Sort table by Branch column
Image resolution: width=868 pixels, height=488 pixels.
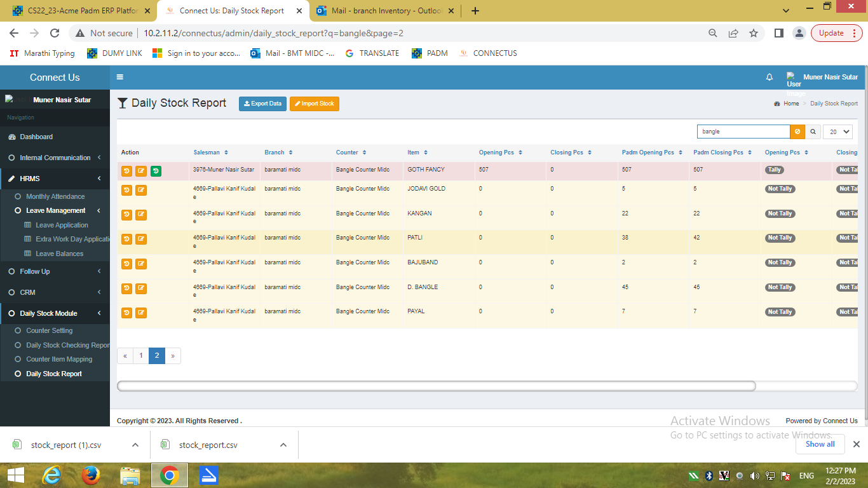(x=278, y=152)
